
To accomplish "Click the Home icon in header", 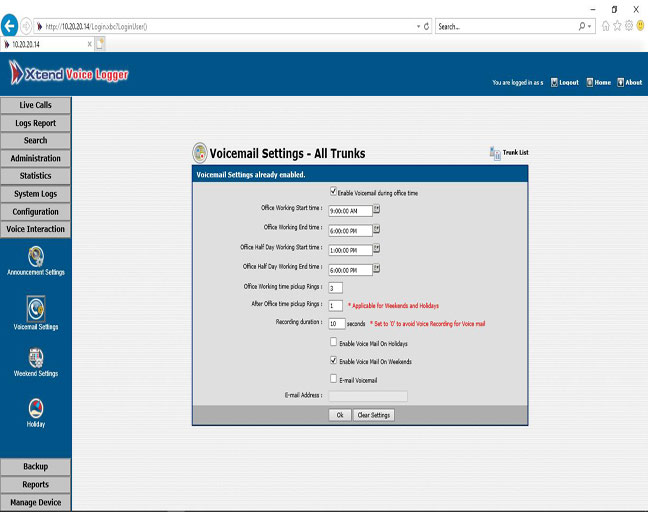I will (x=590, y=83).
